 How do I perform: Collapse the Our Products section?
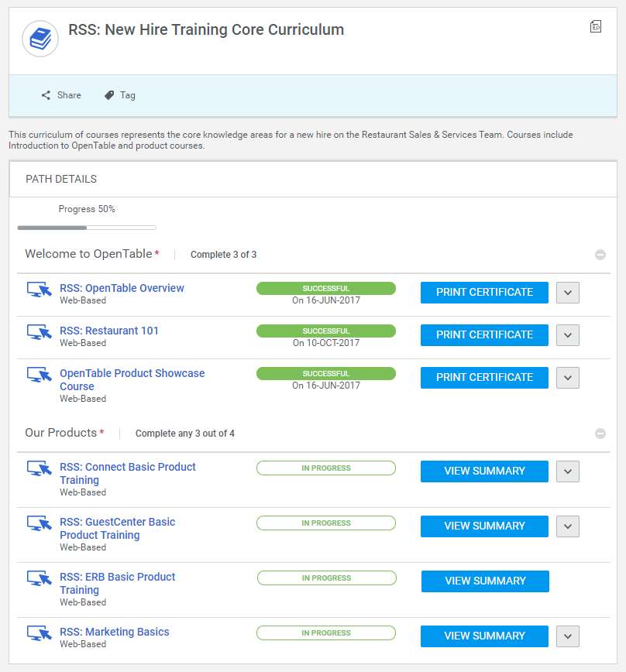tap(600, 434)
